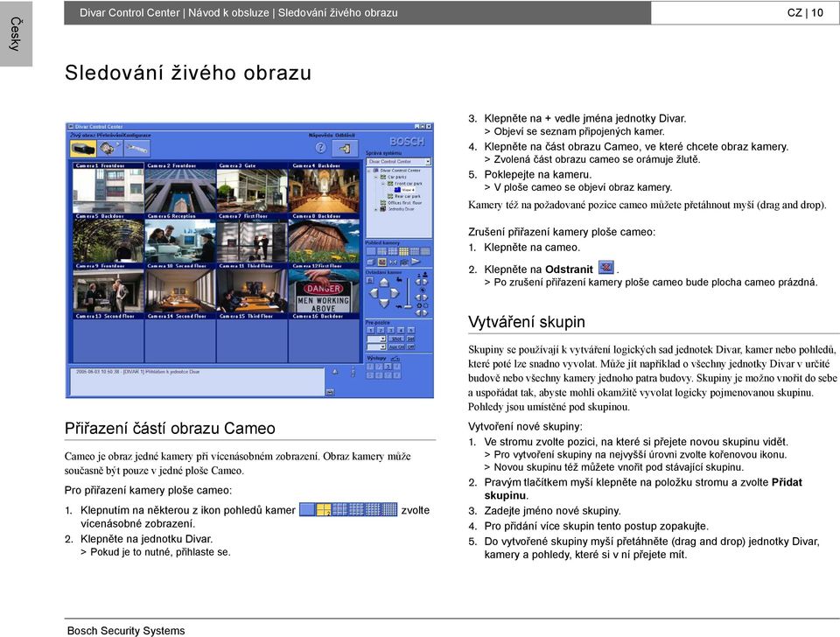Click the play arrow icon in view panel
The width and height of the screenshot is (840, 637).
point(415,262)
